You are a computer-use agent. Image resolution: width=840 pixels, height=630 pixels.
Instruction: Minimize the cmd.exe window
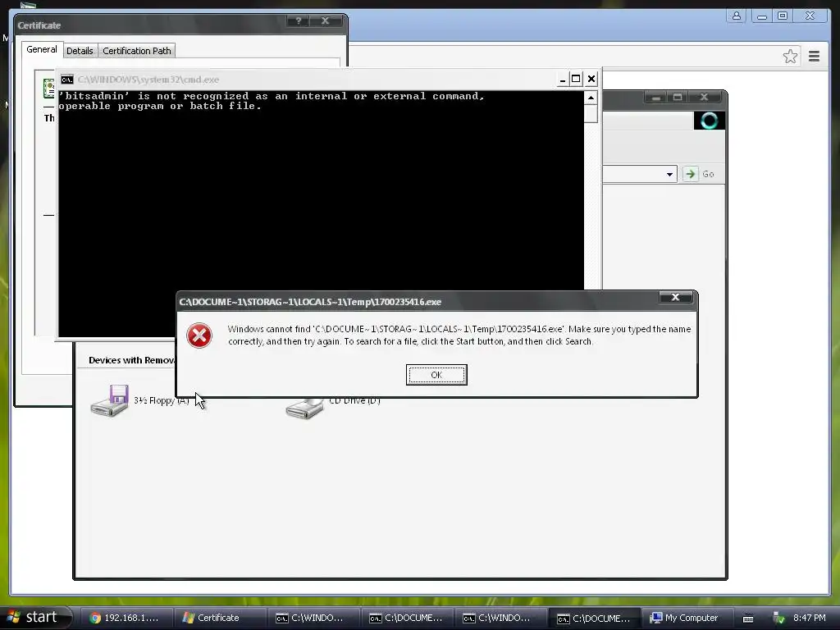(562, 80)
